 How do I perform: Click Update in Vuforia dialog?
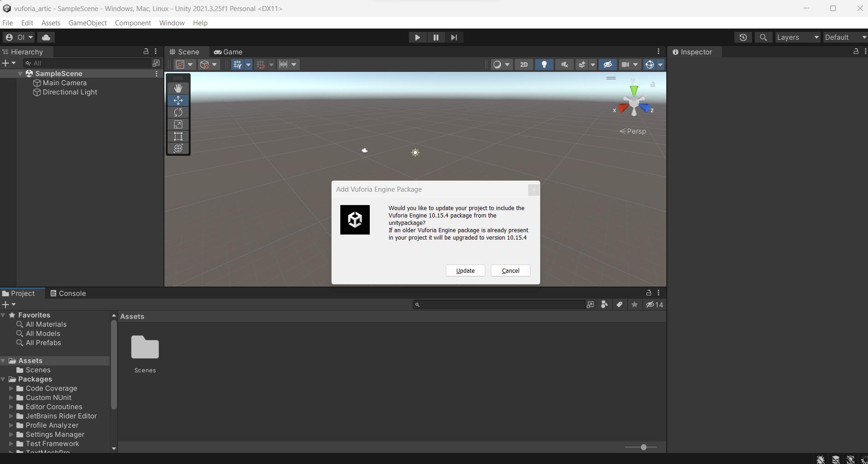coord(465,270)
